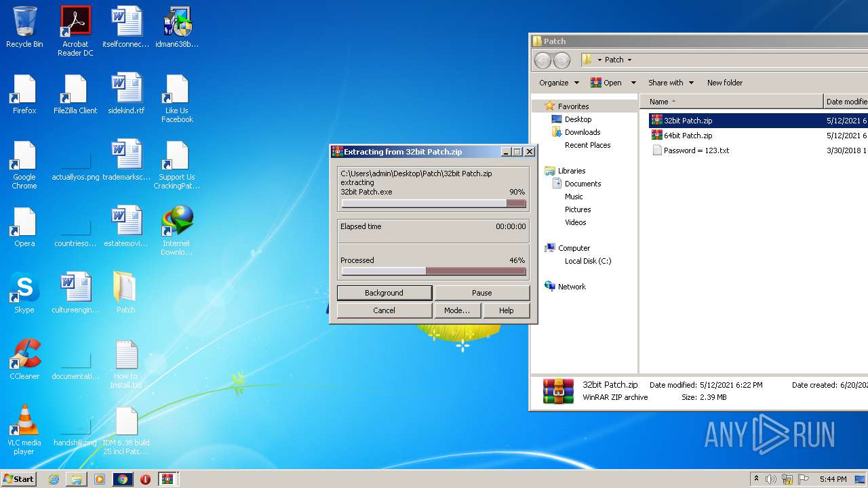Viewport: 868px width, 488px height.
Task: Open the Like Us Facebook shortcut
Action: (177, 98)
